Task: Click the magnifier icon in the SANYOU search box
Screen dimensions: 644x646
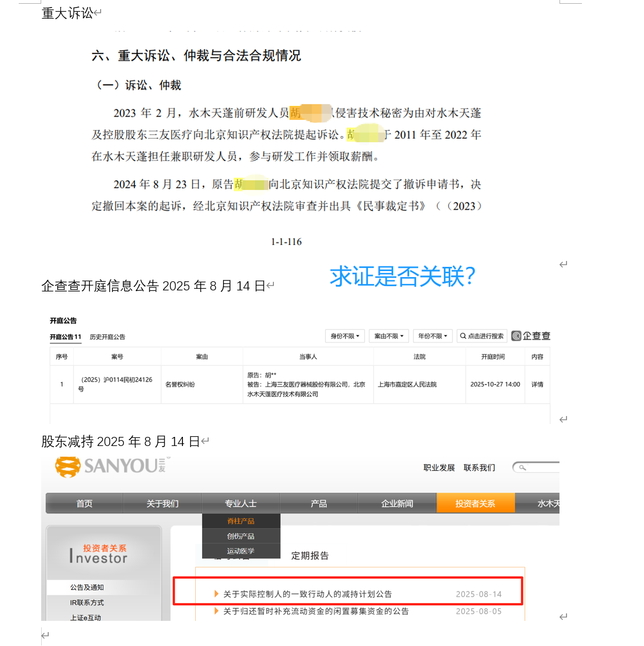Action: [x=523, y=468]
